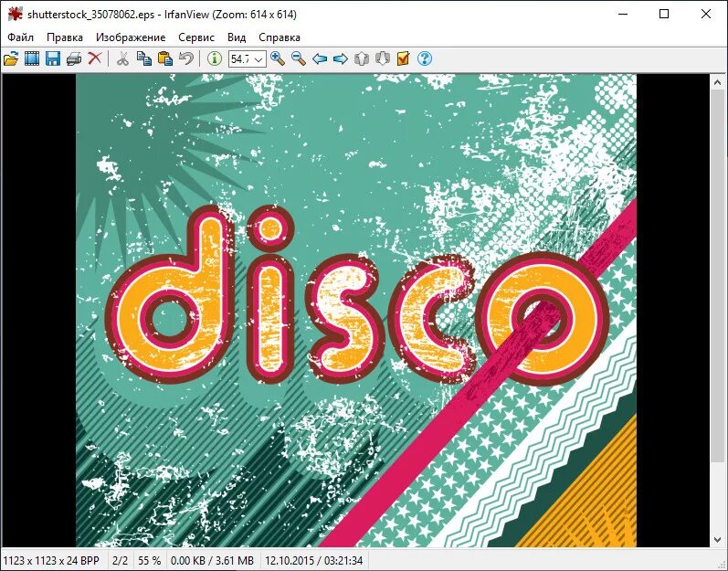Click the Zoom out magnifier icon
Screen dimensions: 728x571
click(299, 58)
